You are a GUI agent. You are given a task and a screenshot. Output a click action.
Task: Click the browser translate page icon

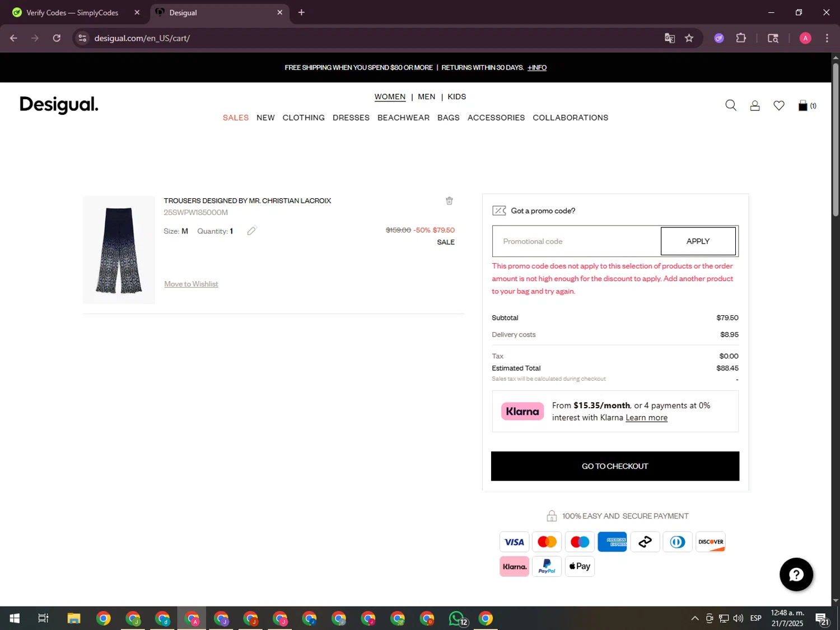tap(670, 38)
